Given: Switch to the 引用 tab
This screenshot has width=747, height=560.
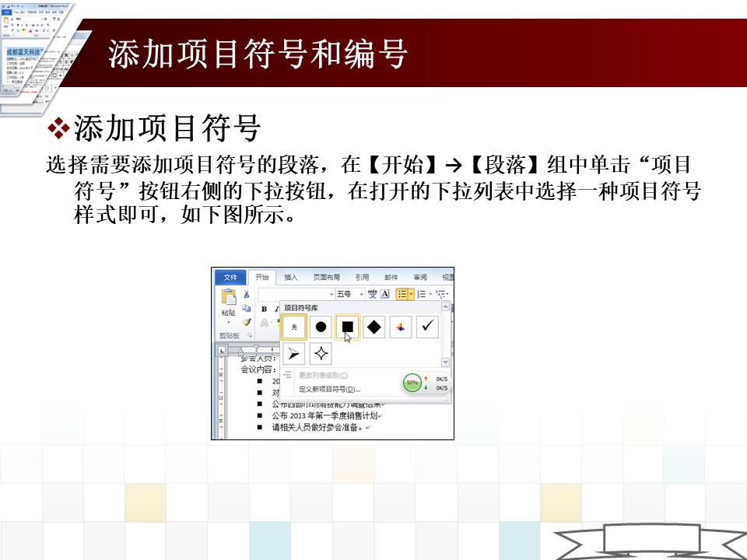Looking at the screenshot, I should pyautogui.click(x=362, y=277).
